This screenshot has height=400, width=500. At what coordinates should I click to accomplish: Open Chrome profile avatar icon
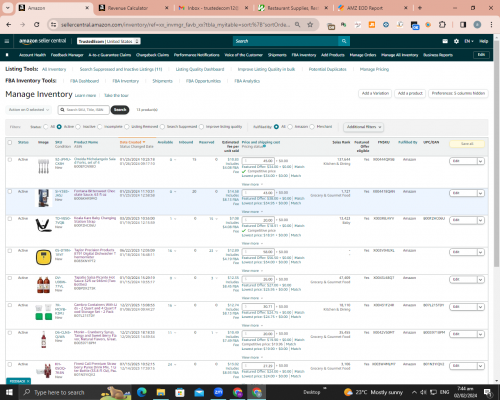pyautogui.click(x=477, y=24)
